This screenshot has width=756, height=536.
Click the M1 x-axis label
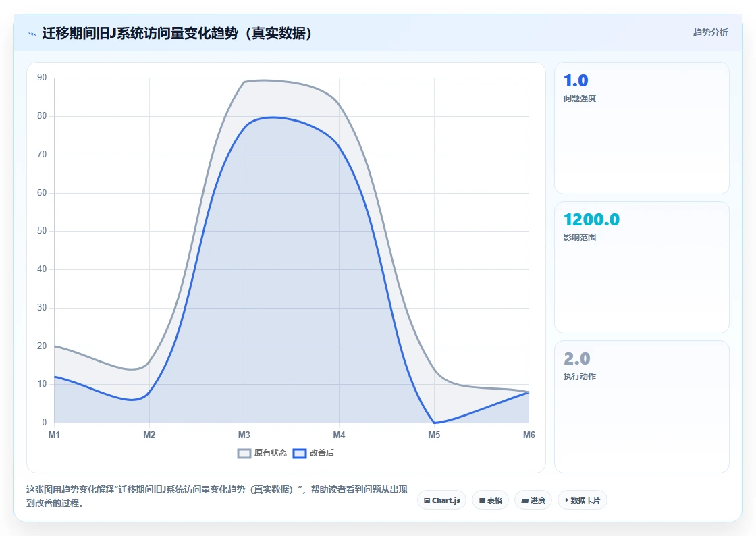[x=54, y=435]
